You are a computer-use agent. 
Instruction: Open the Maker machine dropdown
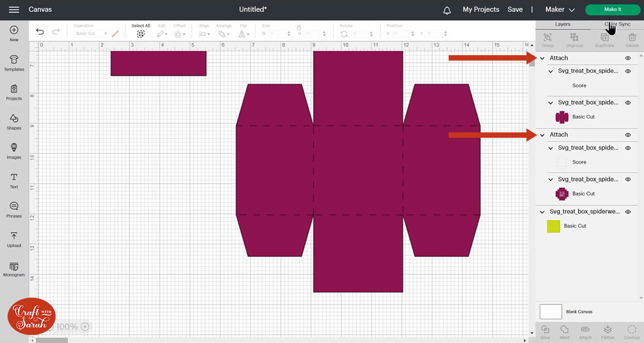560,10
